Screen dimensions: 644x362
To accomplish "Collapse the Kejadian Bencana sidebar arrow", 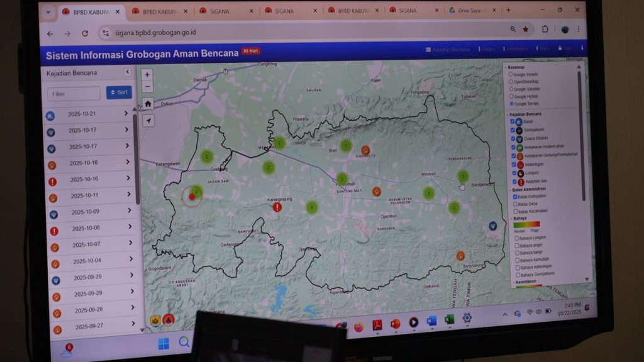I will point(127,72).
